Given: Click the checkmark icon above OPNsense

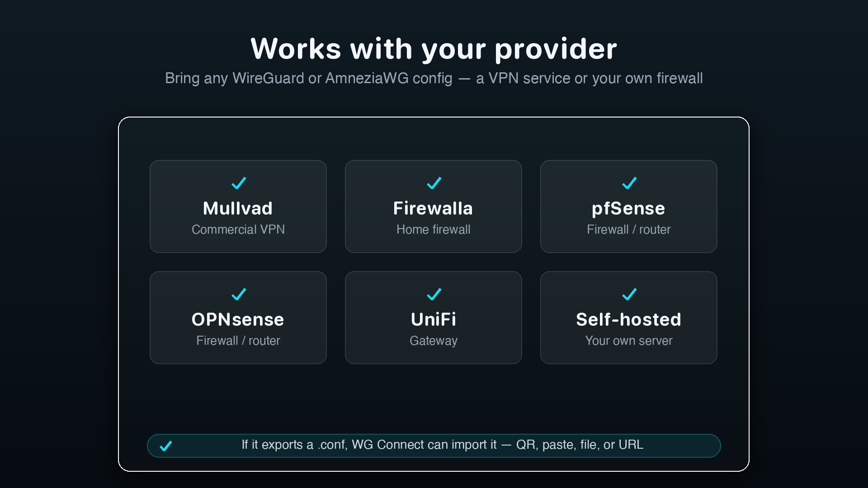Looking at the screenshot, I should 239,294.
